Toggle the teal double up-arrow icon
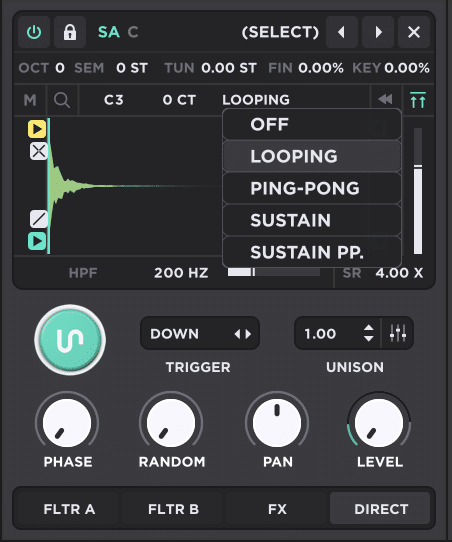452x542 pixels. pyautogui.click(x=418, y=100)
